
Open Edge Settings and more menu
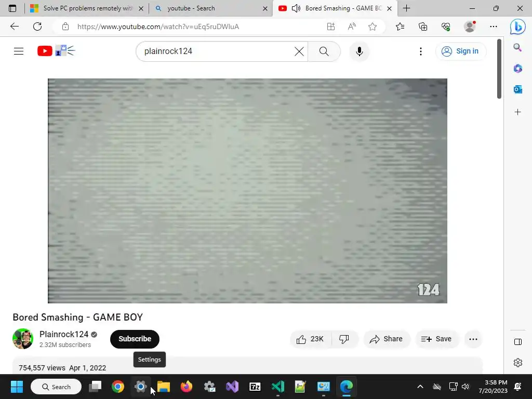click(494, 26)
